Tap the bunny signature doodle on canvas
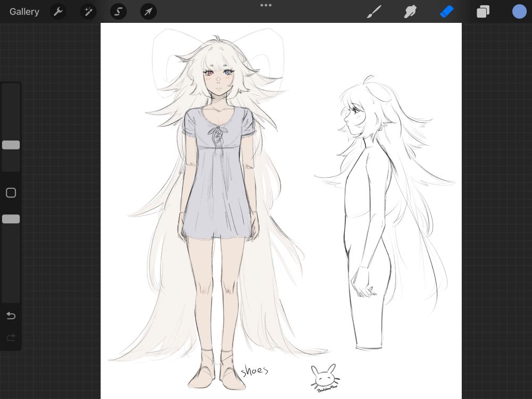 click(325, 378)
